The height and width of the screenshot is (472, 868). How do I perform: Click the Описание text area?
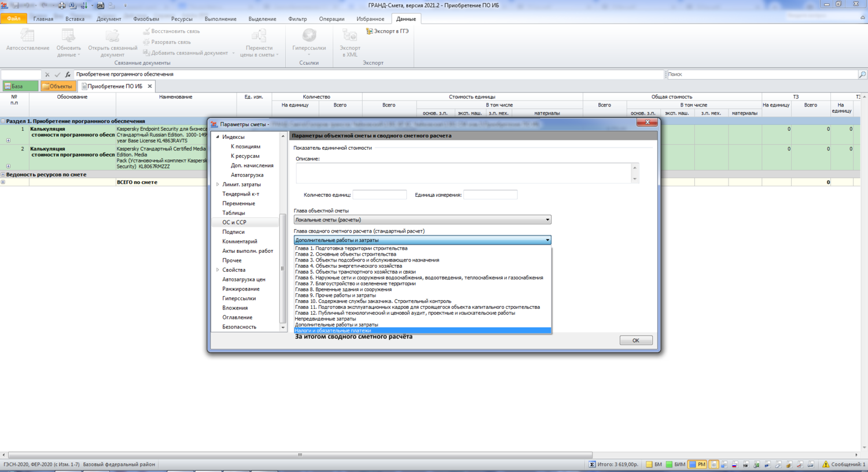tap(464, 174)
